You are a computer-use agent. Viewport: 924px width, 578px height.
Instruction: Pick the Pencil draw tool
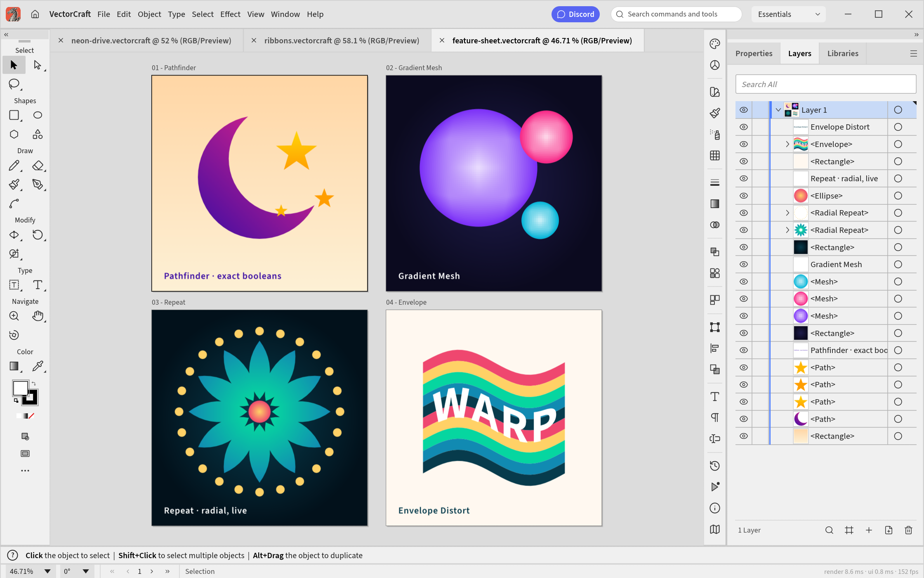coord(14,166)
